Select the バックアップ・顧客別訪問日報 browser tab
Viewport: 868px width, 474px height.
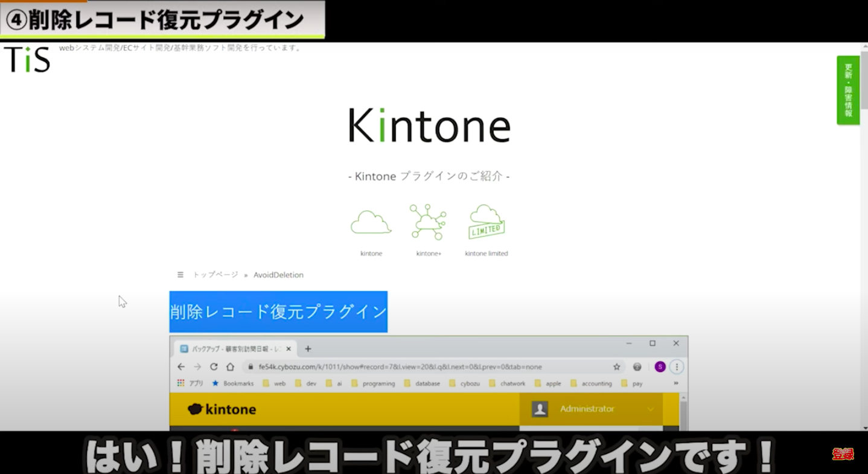click(x=232, y=348)
